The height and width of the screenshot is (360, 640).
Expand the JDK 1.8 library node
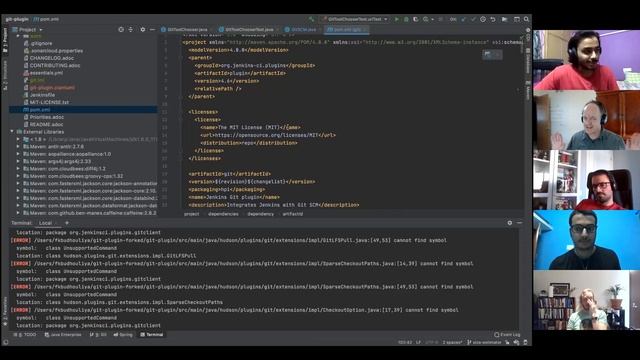point(18,139)
